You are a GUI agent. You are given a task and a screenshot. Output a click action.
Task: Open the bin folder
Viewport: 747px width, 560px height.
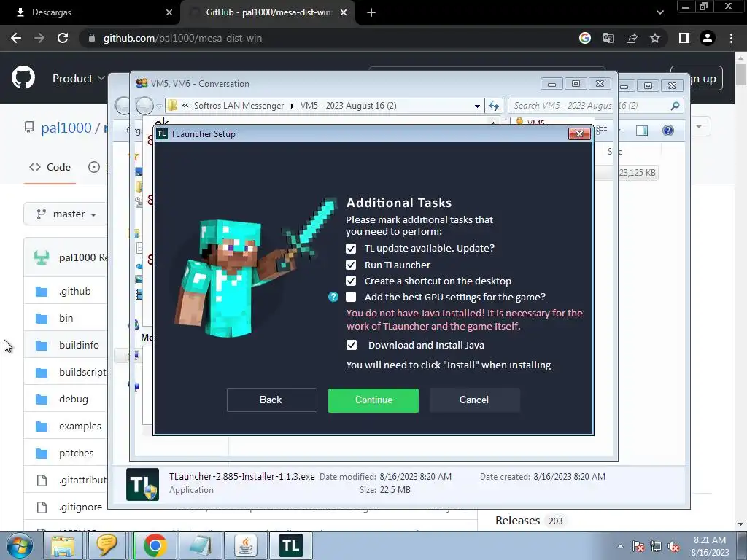pos(66,318)
